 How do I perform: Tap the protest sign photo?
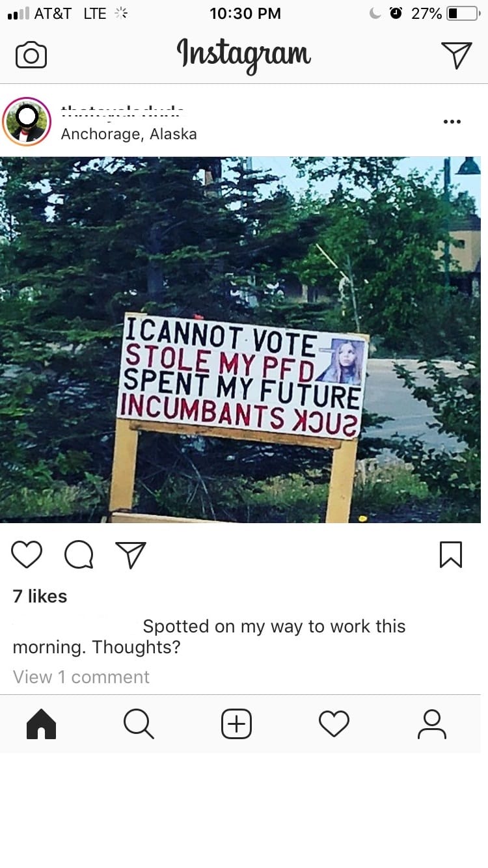pyautogui.click(x=241, y=340)
